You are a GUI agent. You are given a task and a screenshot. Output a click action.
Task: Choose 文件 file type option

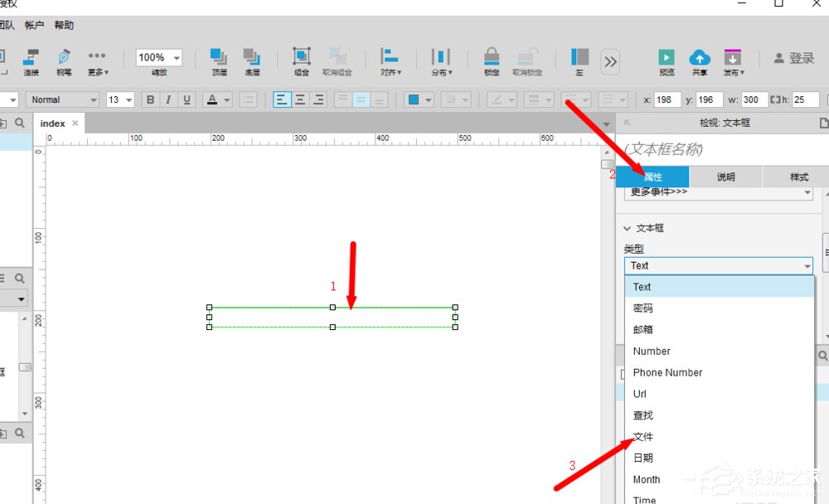[720, 436]
